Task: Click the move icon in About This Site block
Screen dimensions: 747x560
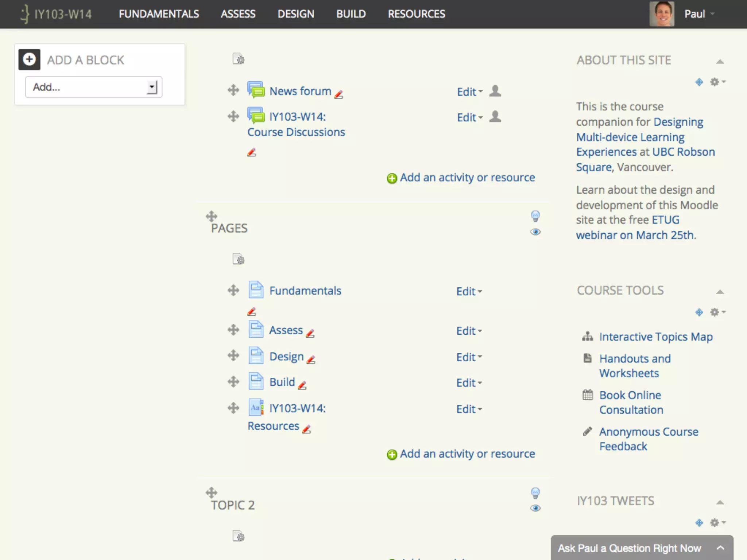Action: [x=699, y=82]
